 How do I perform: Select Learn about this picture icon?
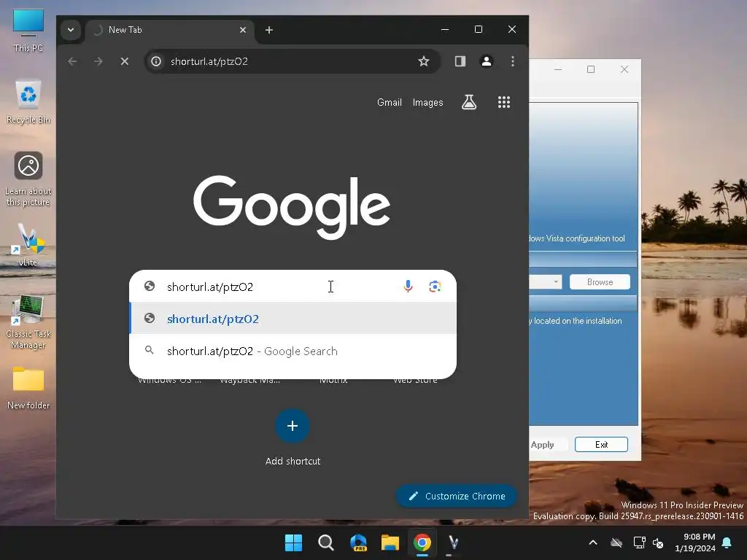point(28,179)
